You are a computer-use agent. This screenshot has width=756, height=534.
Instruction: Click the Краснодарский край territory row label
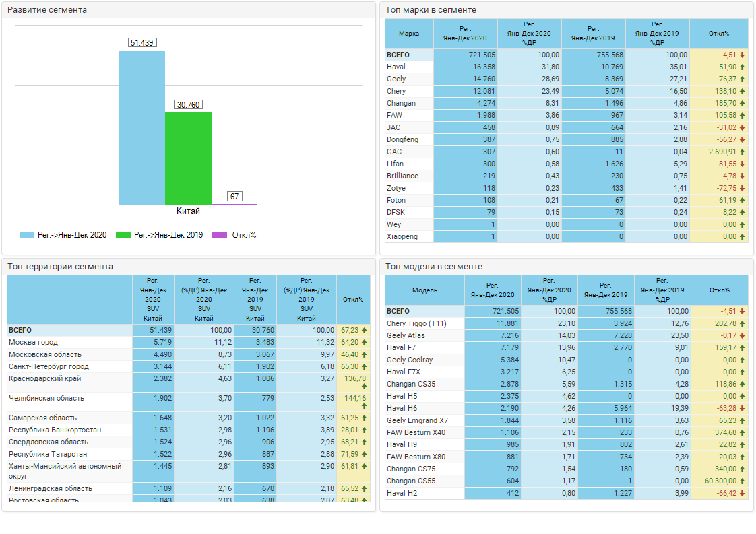pyautogui.click(x=45, y=379)
